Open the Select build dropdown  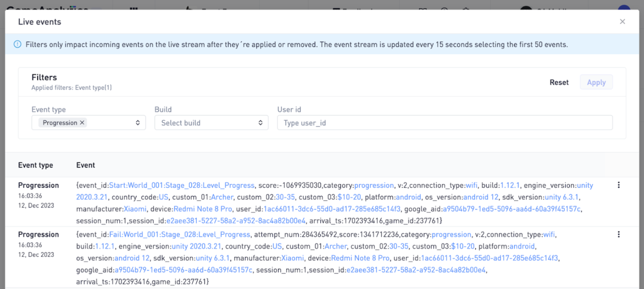[212, 122]
